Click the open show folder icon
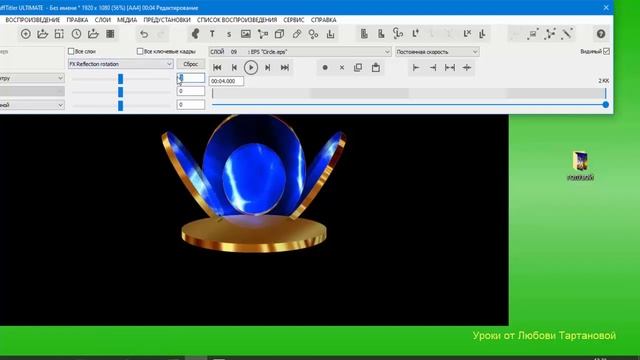The width and height of the screenshot is (640, 360). pyautogui.click(x=42, y=34)
